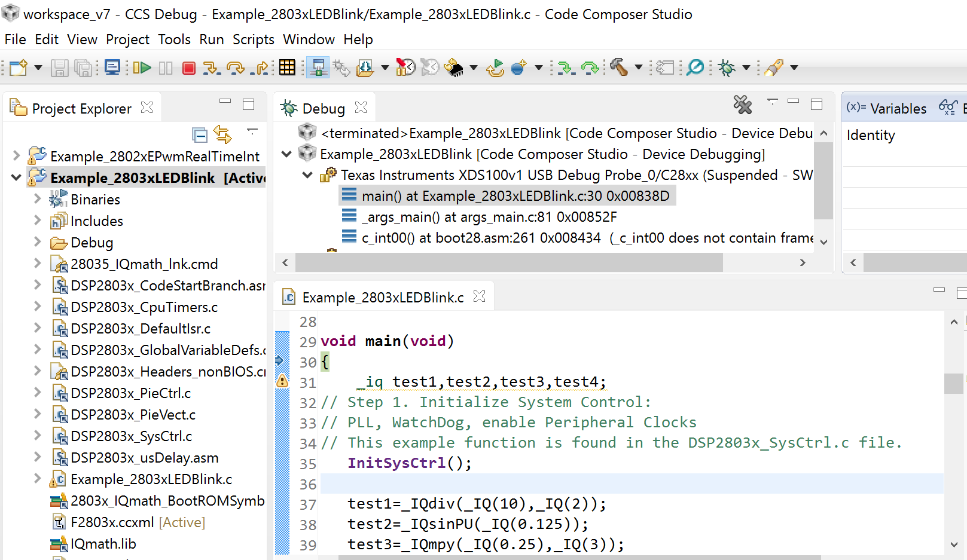Open the Build hammer dropdown arrow
Screen dimensions: 967x560
click(638, 68)
